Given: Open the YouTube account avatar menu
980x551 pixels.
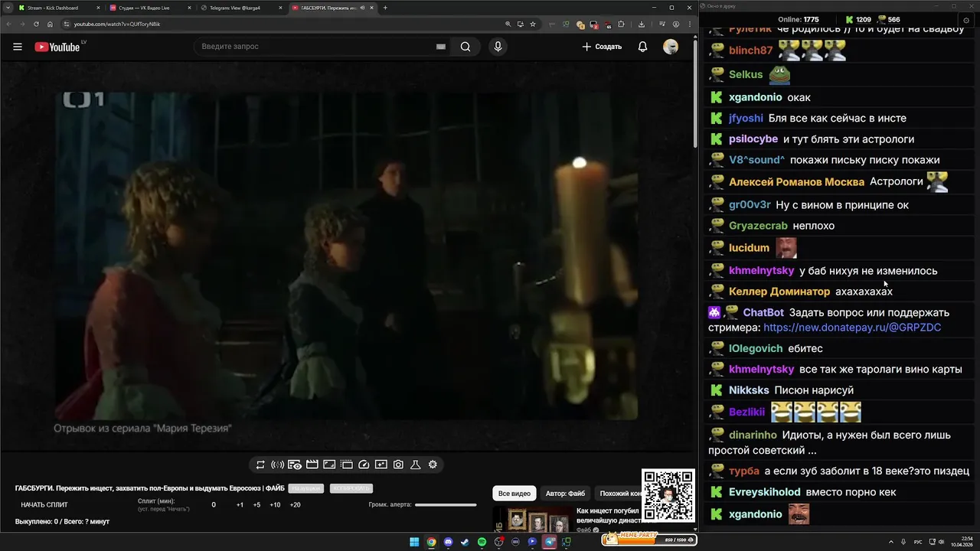Looking at the screenshot, I should click(671, 47).
